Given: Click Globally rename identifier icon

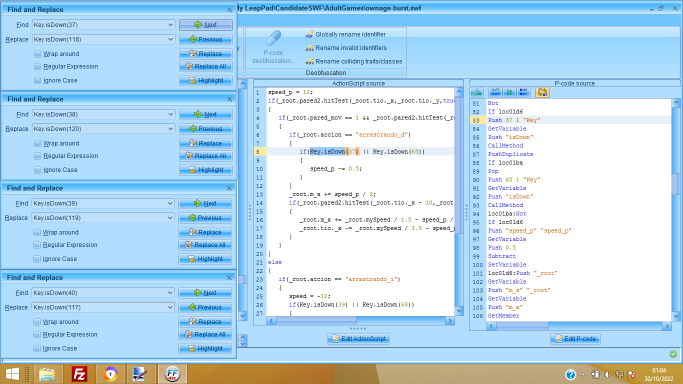Looking at the screenshot, I should click(x=309, y=34).
